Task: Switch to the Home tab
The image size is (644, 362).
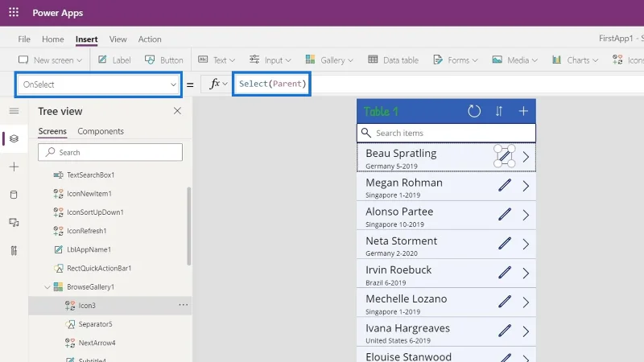Action: (x=53, y=39)
